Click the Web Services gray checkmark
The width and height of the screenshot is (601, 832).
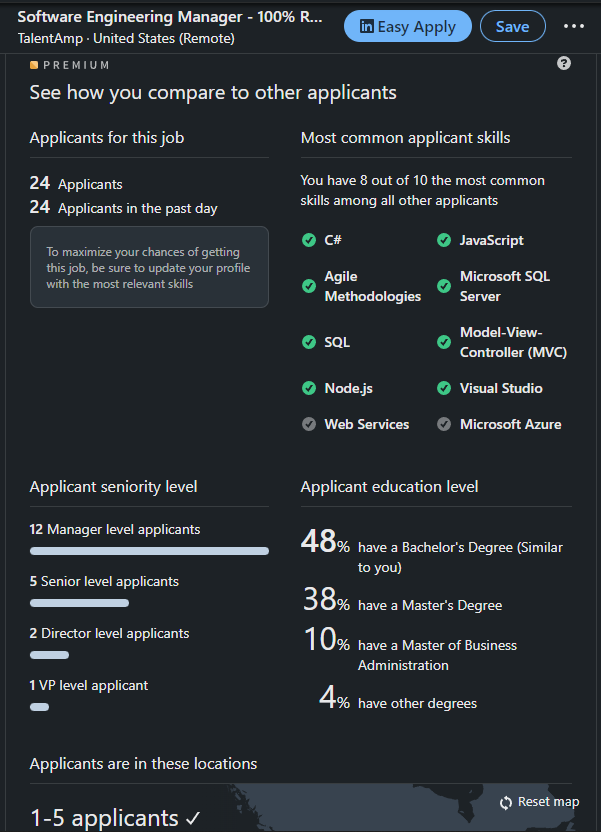(309, 424)
